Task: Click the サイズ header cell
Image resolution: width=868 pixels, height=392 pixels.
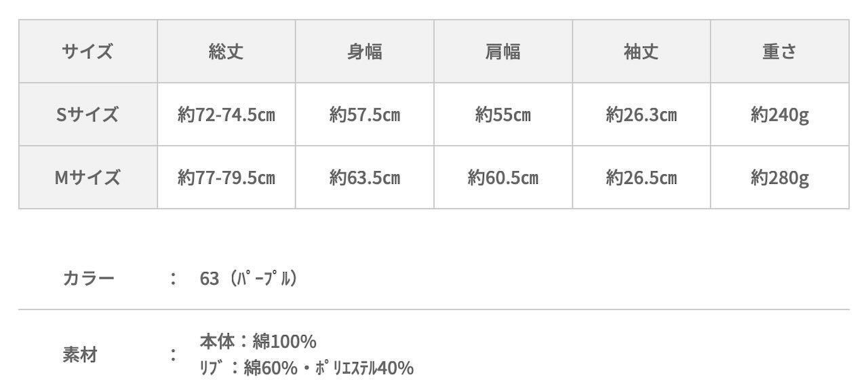Action: 88,52
